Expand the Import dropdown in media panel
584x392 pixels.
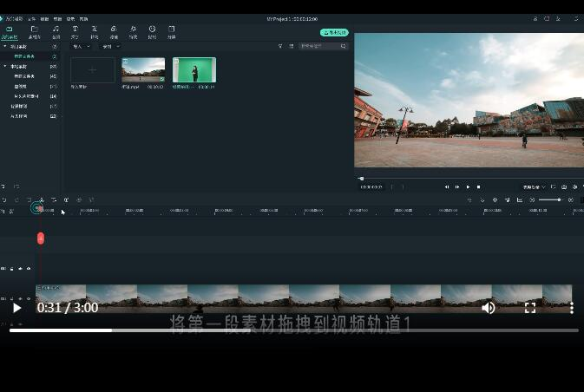tap(80, 46)
